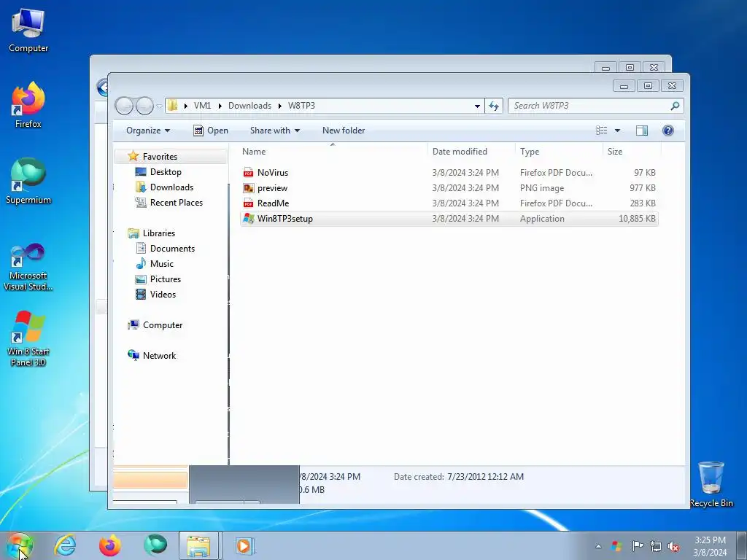Open the Share with menu
The height and width of the screenshot is (560, 747).
[275, 131]
